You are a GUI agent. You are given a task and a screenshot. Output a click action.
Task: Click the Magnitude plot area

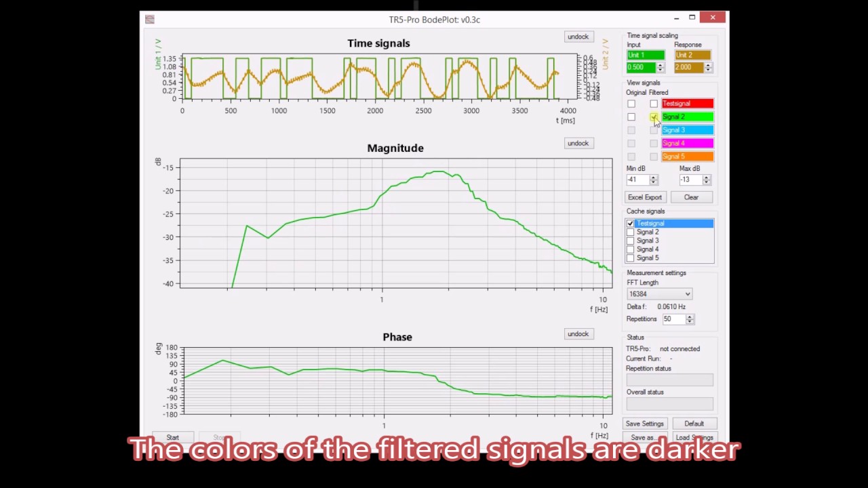(396, 223)
